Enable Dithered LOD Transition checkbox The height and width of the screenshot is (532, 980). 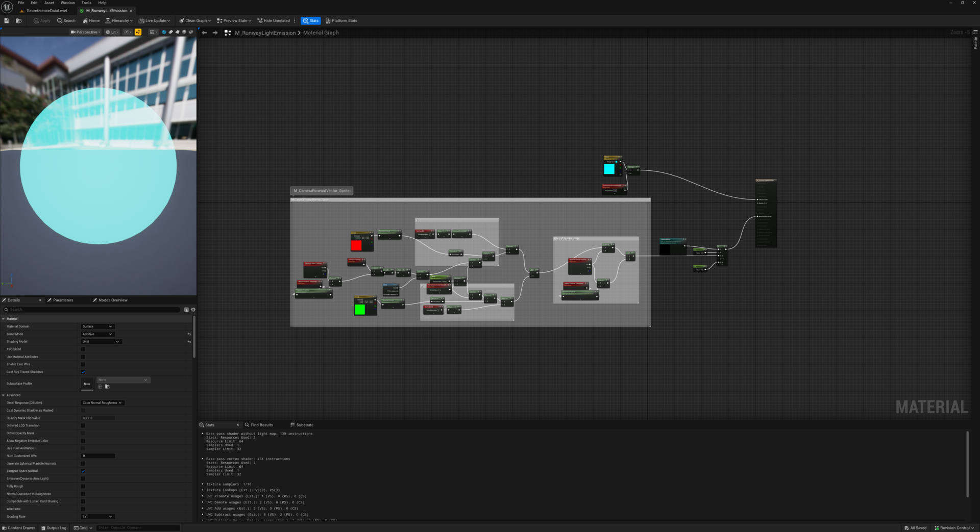(83, 425)
